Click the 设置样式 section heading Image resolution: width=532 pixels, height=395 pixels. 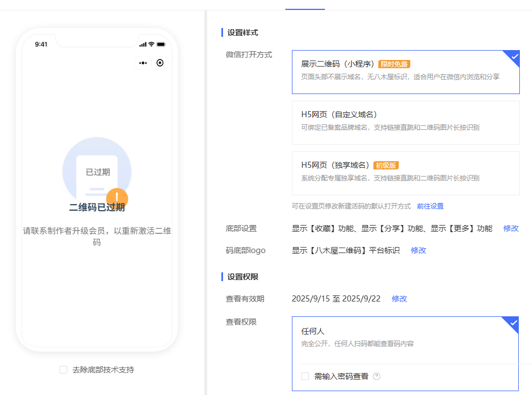click(x=242, y=32)
